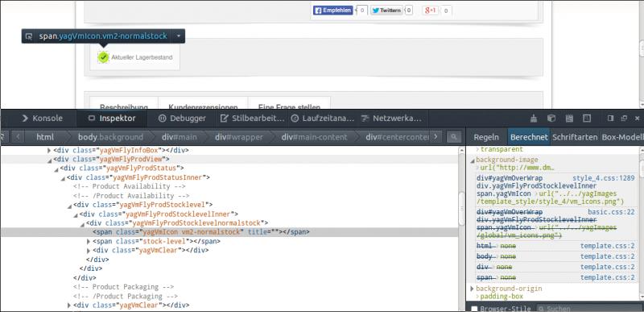Close the developer tools panel
644x312 pixels.
(637, 119)
